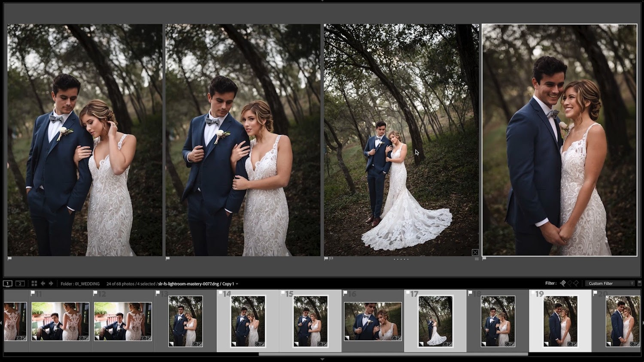
Task: Click the 'Filter :' label
Action: pyautogui.click(x=551, y=284)
